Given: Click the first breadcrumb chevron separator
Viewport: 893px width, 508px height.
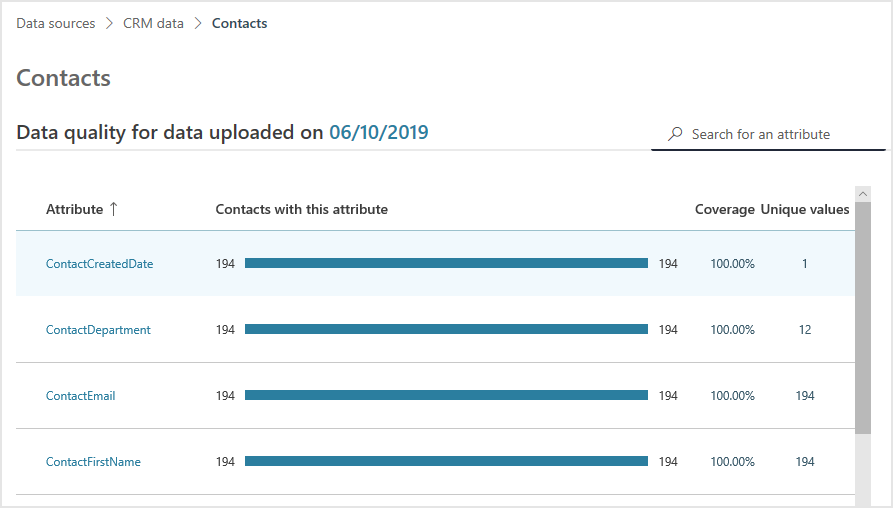Looking at the screenshot, I should pos(109,23).
